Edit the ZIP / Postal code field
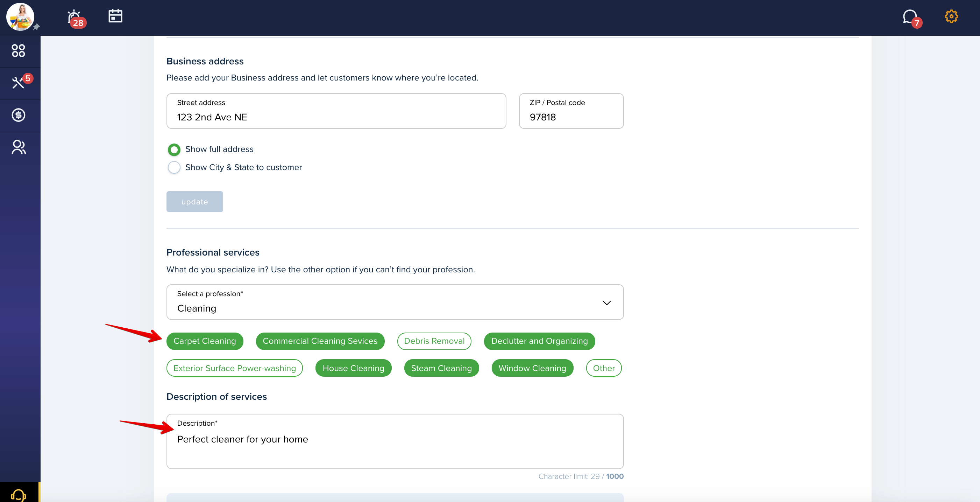 (571, 111)
